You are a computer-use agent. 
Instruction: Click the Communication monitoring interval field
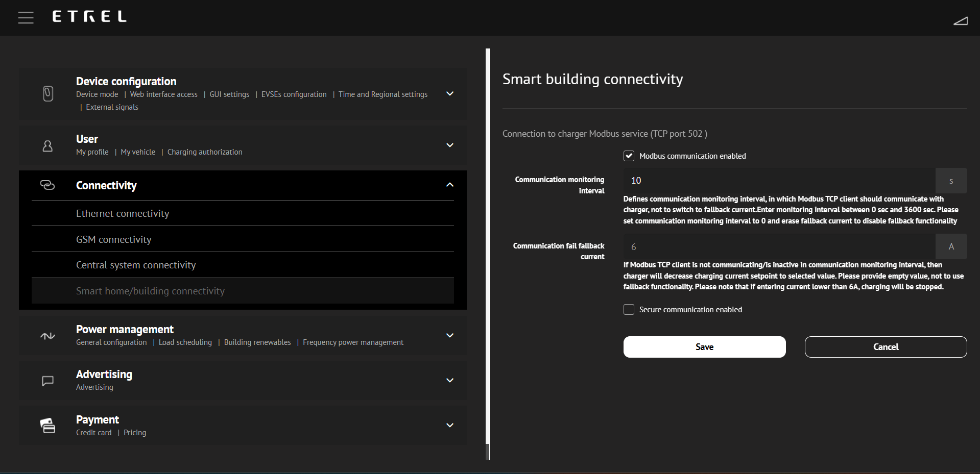click(779, 181)
